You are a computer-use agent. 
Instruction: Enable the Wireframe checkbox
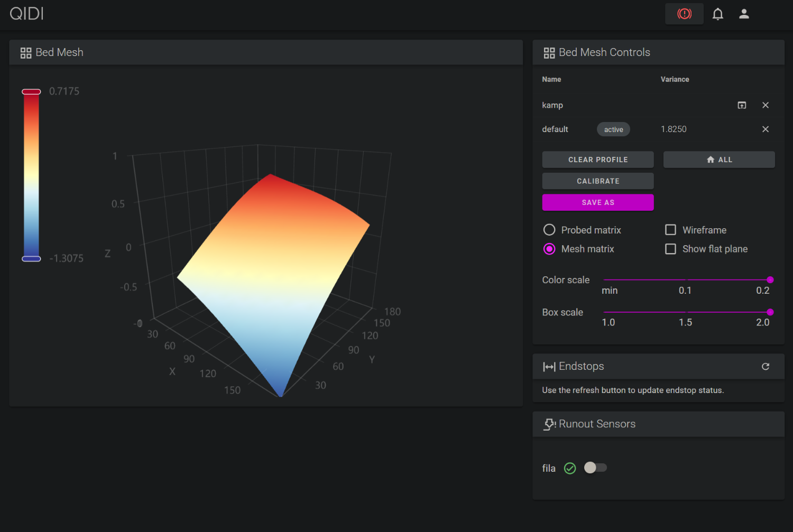tap(670, 230)
